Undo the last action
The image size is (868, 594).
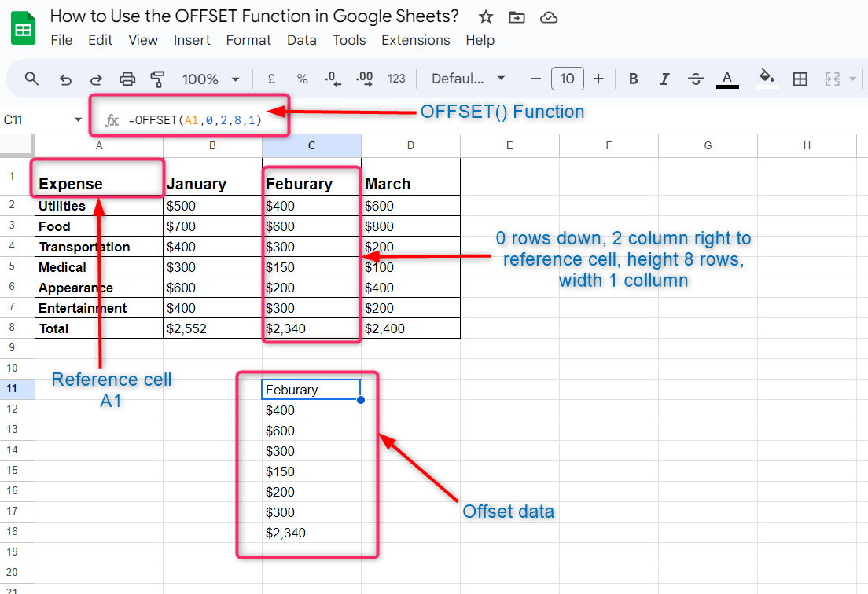(x=66, y=79)
